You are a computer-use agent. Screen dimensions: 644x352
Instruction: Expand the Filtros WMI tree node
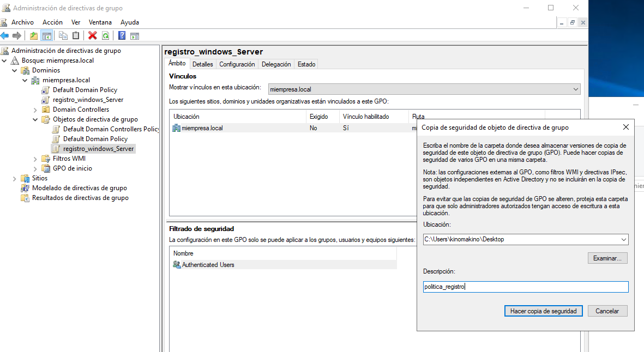point(35,159)
